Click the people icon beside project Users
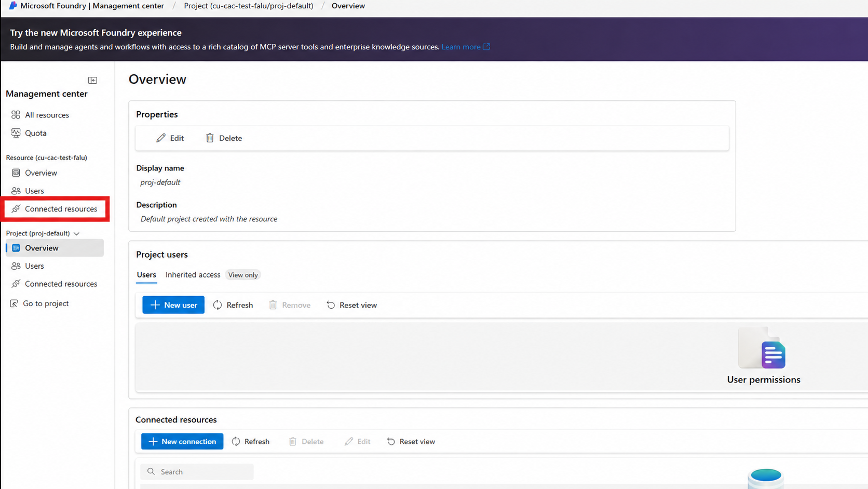The width and height of the screenshot is (868, 489). click(x=16, y=266)
